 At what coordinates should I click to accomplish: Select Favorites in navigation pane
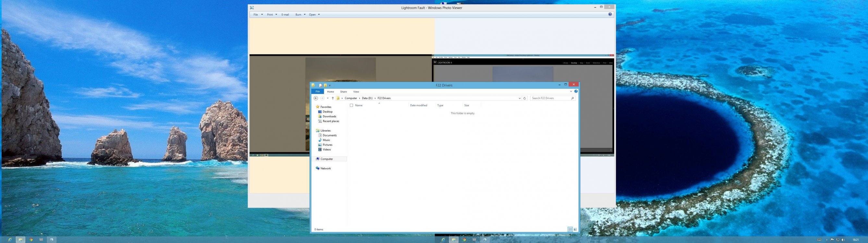click(326, 107)
